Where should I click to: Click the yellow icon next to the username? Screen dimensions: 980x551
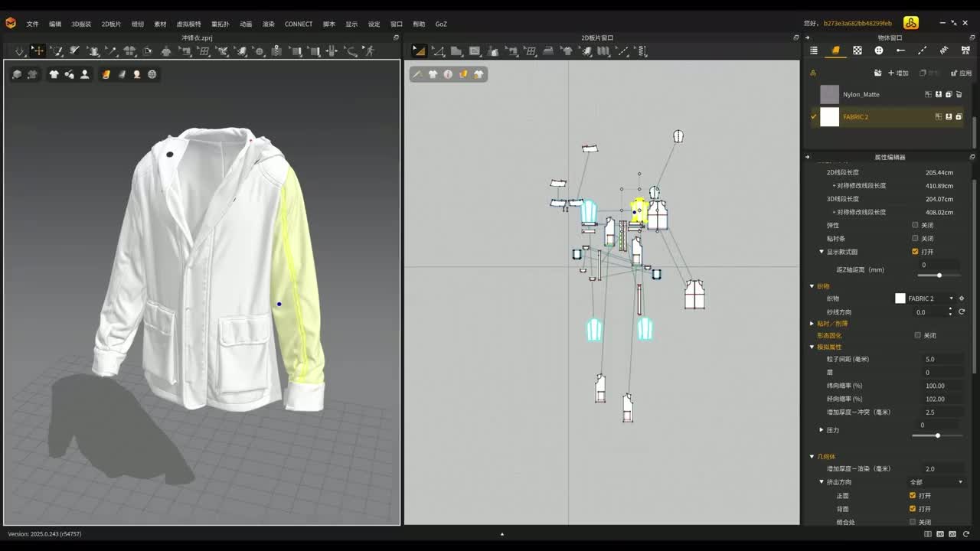click(910, 23)
